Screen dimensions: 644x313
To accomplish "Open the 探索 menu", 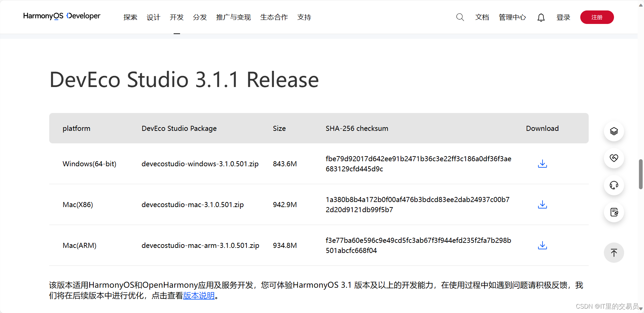I will point(130,17).
